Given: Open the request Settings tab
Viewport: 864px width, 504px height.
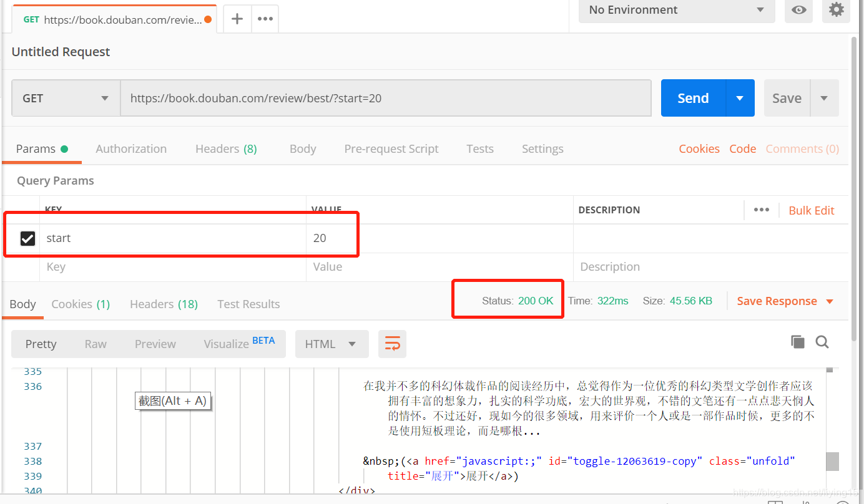Looking at the screenshot, I should [x=542, y=148].
